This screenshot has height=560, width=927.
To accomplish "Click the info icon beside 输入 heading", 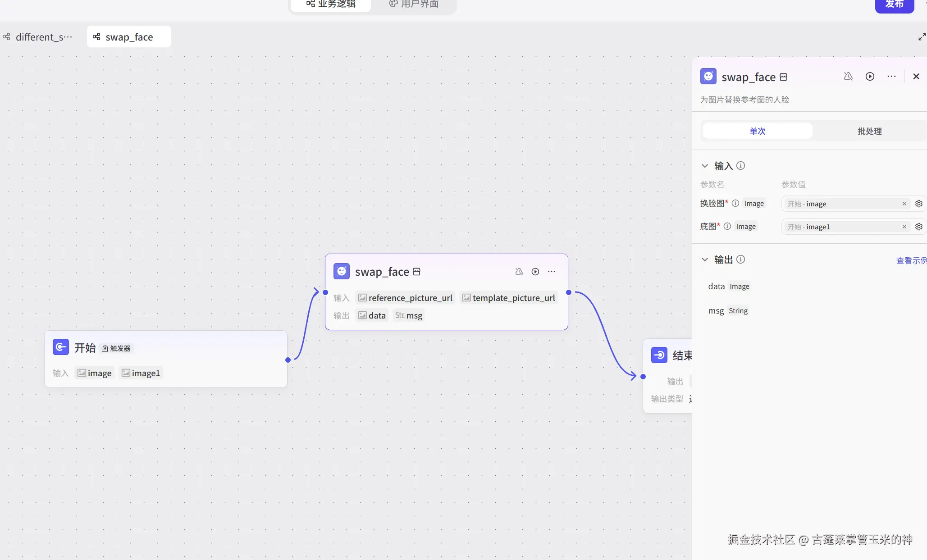I will [x=740, y=166].
